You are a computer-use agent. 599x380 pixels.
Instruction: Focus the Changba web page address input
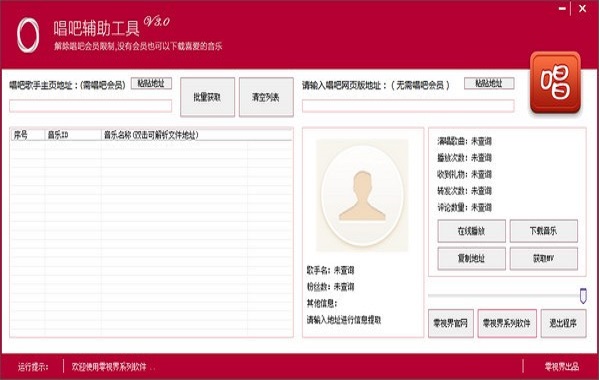pyautogui.click(x=408, y=106)
